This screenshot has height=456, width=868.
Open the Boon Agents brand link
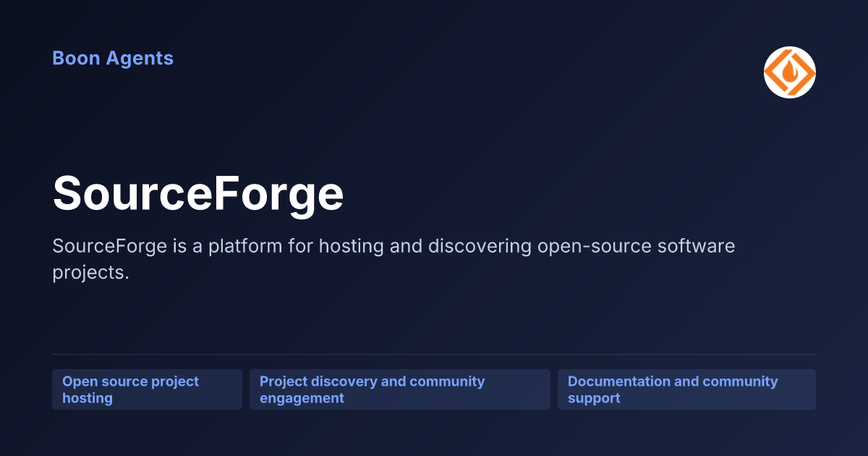click(113, 58)
